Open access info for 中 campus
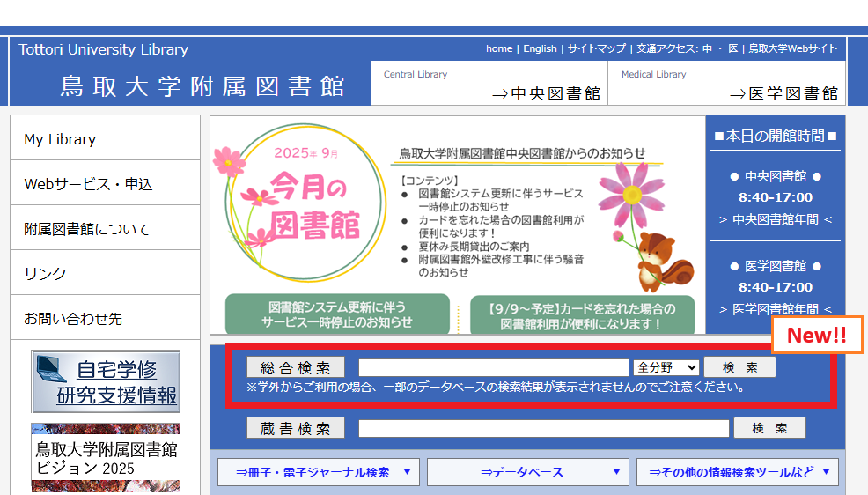 click(707, 48)
